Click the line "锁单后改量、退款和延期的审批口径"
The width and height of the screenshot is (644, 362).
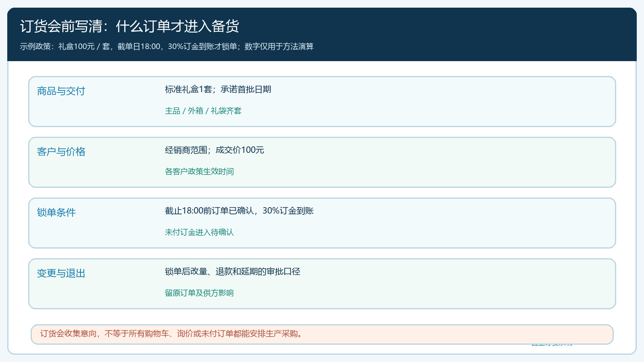(x=233, y=271)
